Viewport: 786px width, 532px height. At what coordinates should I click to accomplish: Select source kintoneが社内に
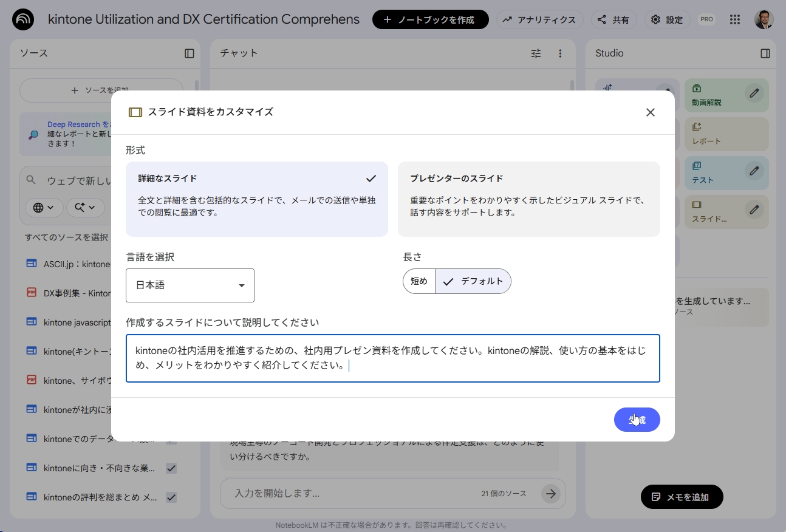point(77,409)
